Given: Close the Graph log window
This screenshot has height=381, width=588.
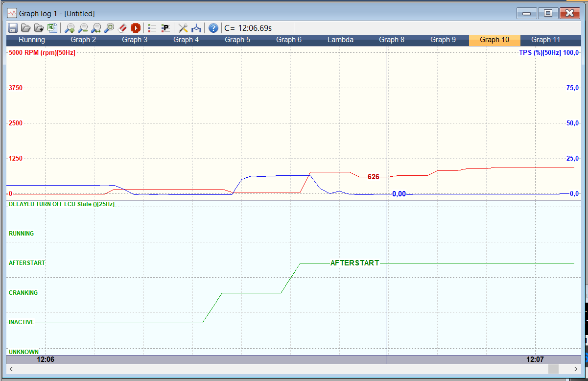Looking at the screenshot, I should pos(569,13).
